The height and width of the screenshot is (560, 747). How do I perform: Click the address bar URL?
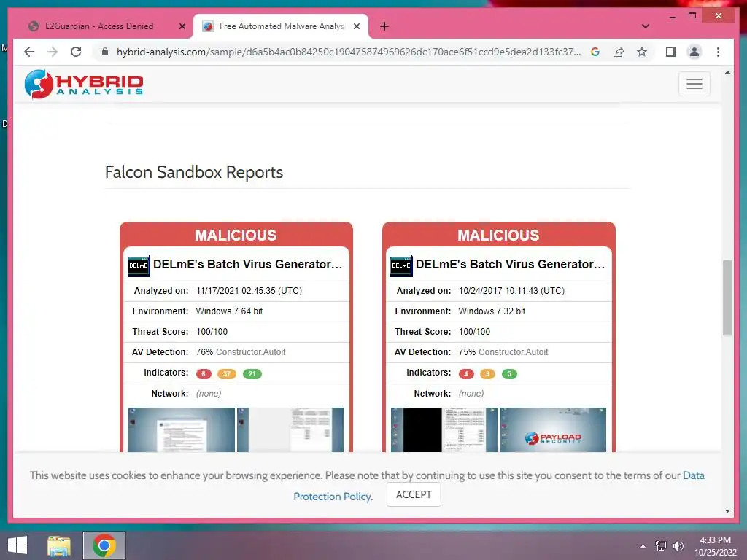[x=348, y=52]
